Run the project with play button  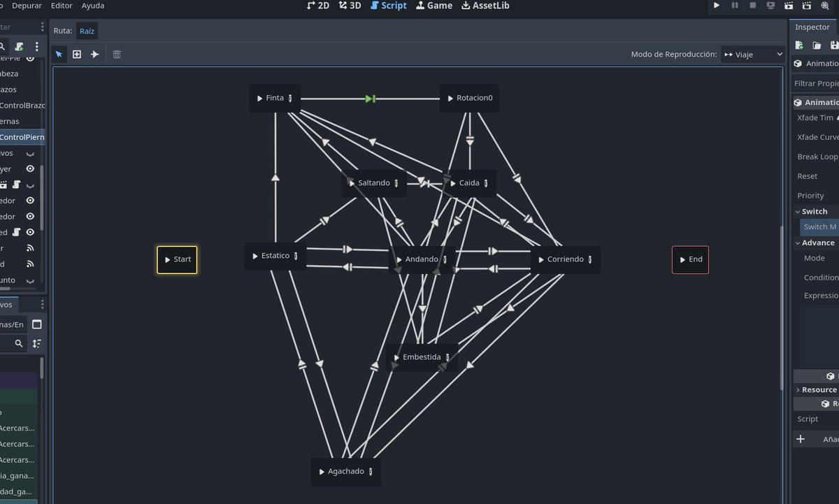point(717,6)
